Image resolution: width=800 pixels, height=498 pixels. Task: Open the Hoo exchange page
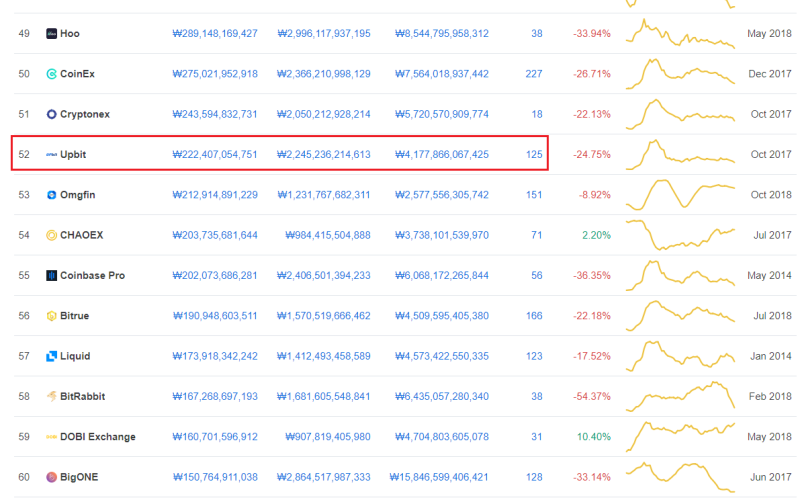(70, 34)
